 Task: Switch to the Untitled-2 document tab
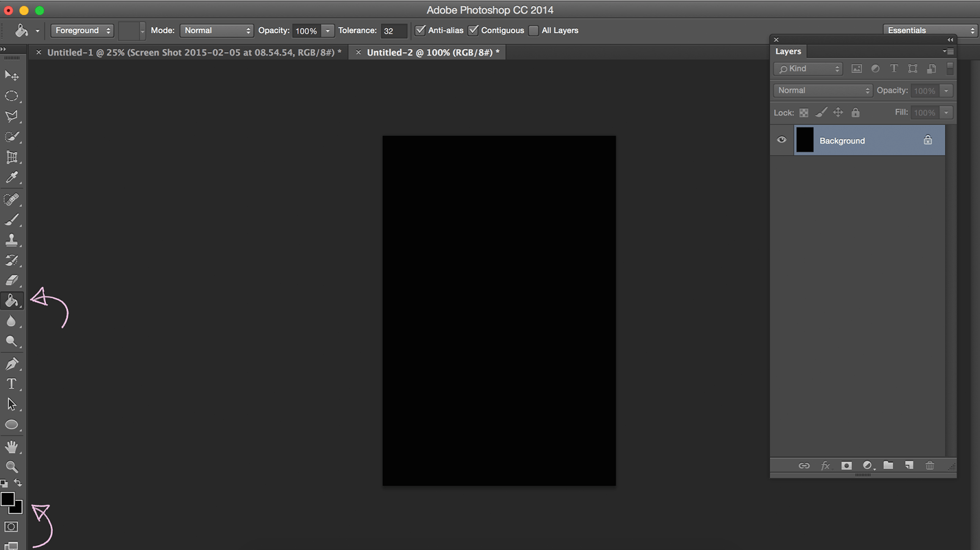click(433, 53)
